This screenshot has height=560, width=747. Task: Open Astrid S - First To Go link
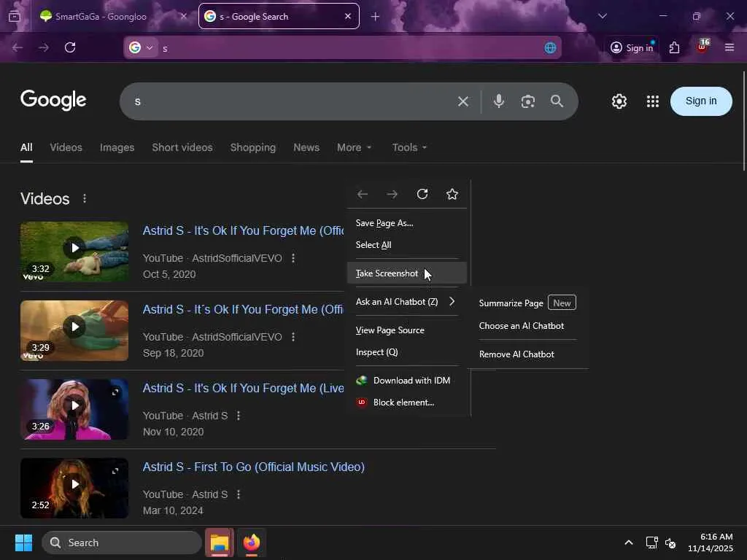(253, 467)
